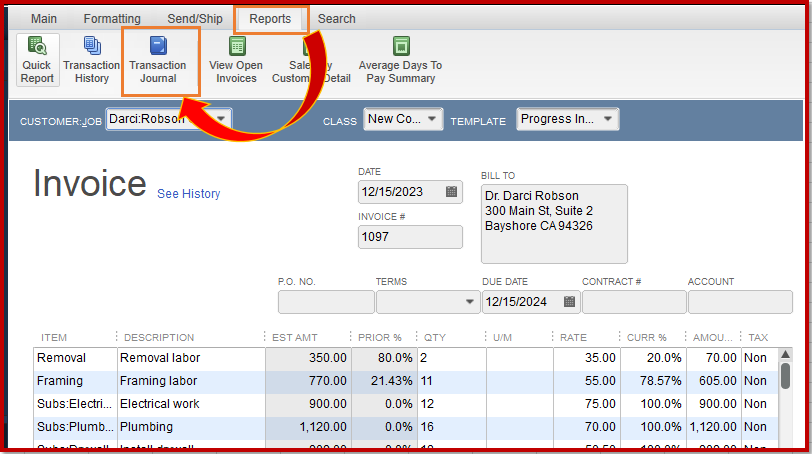Click the See History link

click(188, 194)
